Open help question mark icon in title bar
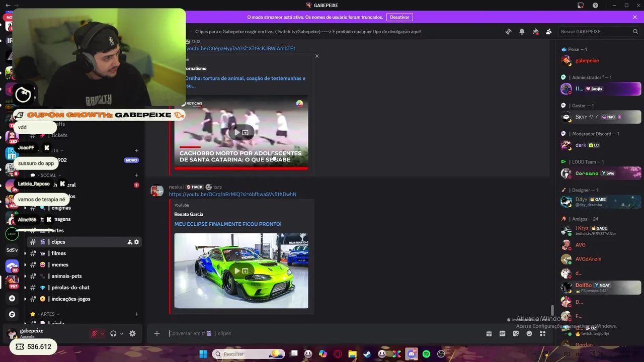The height and width of the screenshot is (362, 644). click(x=595, y=5)
